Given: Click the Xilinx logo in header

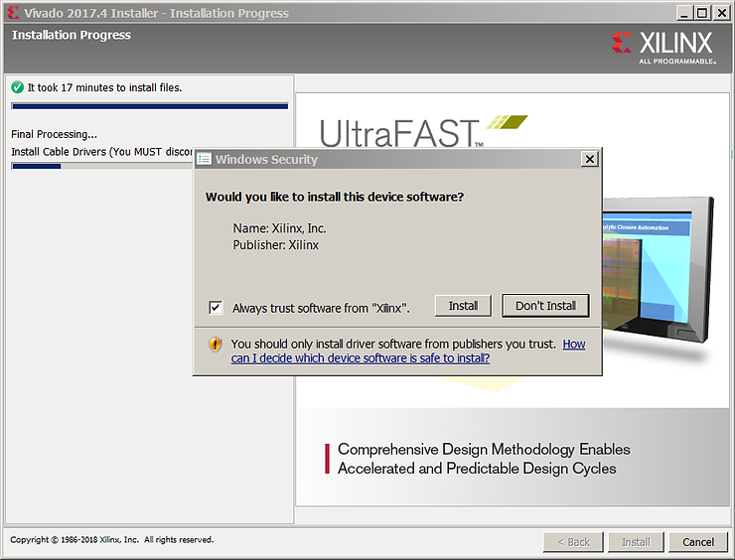Looking at the screenshot, I should point(663,48).
